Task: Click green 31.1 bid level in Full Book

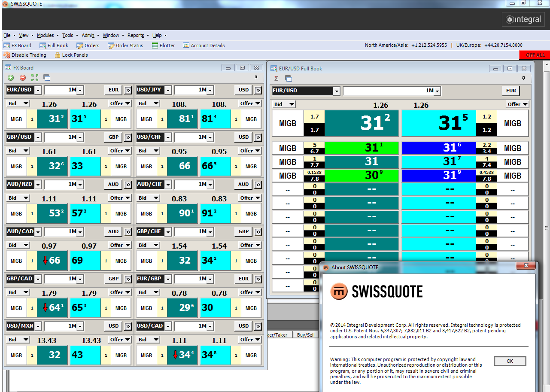Action: pyautogui.click(x=362, y=148)
